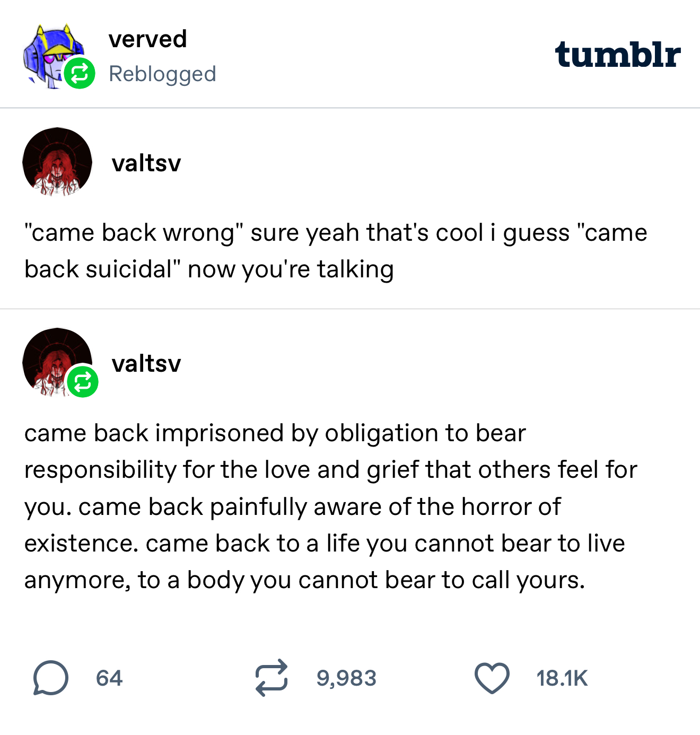Click the "came back imprisoned" reply text

coord(331,506)
